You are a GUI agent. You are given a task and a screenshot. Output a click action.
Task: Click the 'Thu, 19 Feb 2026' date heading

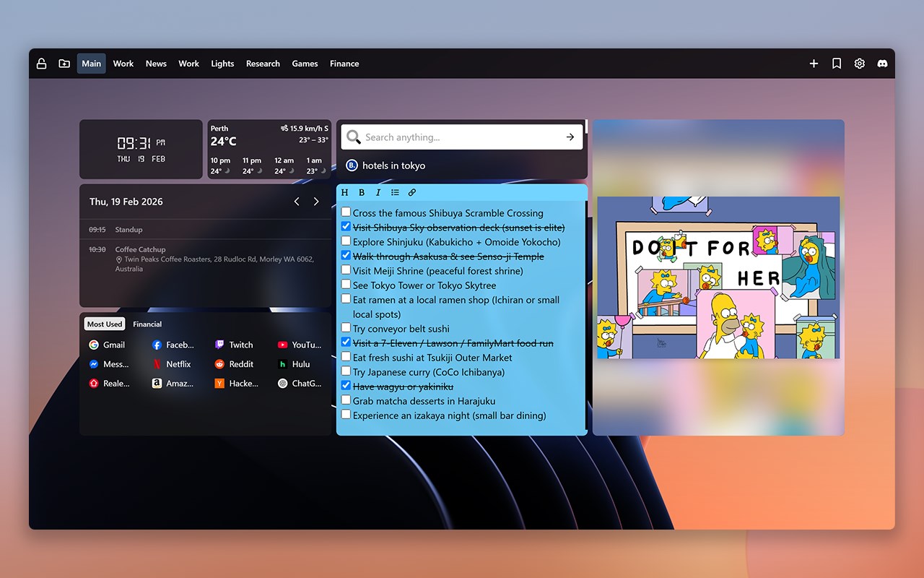point(126,202)
